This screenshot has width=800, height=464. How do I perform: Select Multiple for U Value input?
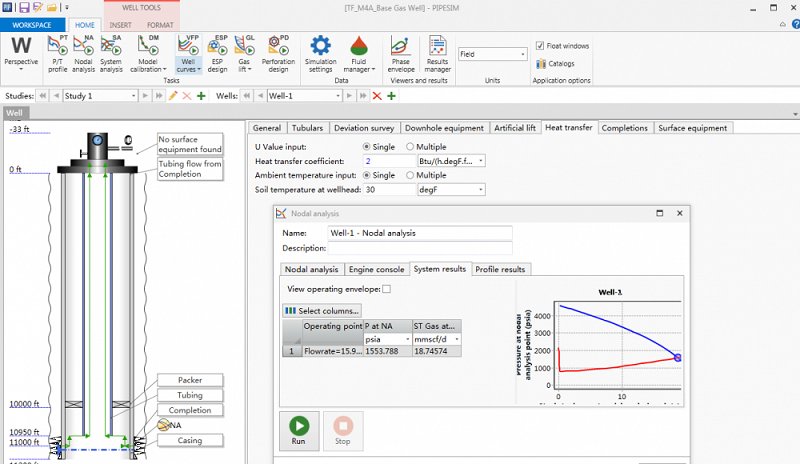pyautogui.click(x=410, y=146)
